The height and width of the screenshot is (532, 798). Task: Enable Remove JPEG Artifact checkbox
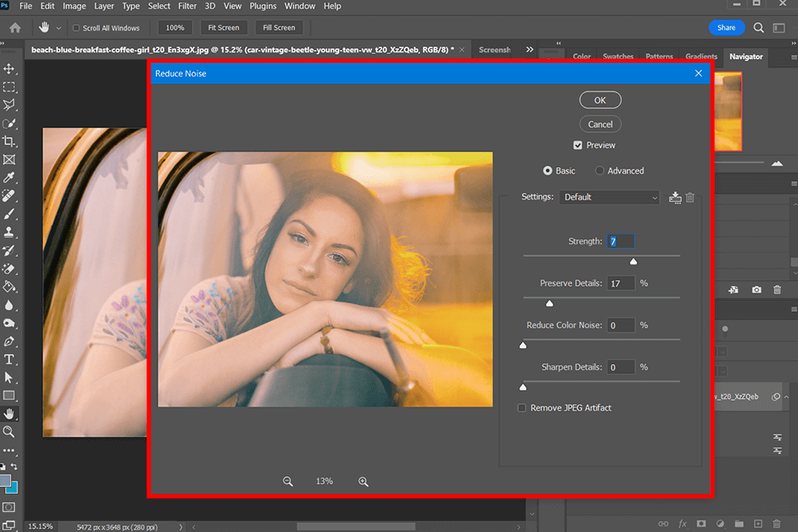tap(522, 408)
